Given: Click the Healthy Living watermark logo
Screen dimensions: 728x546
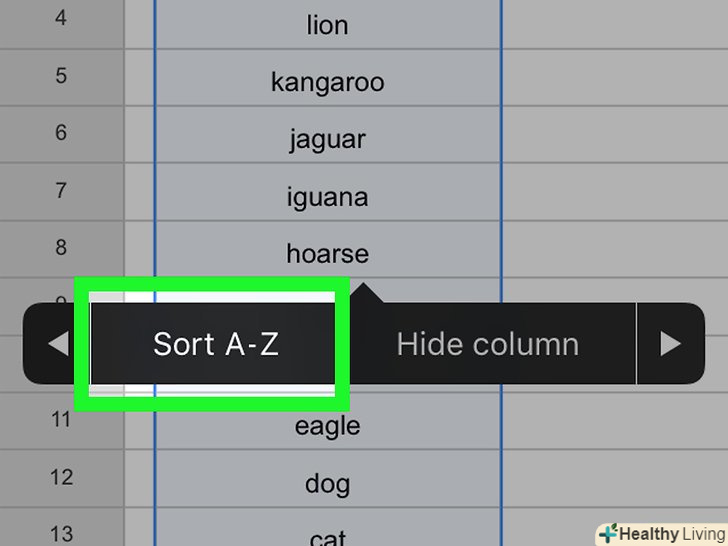Looking at the screenshot, I should 660,533.
